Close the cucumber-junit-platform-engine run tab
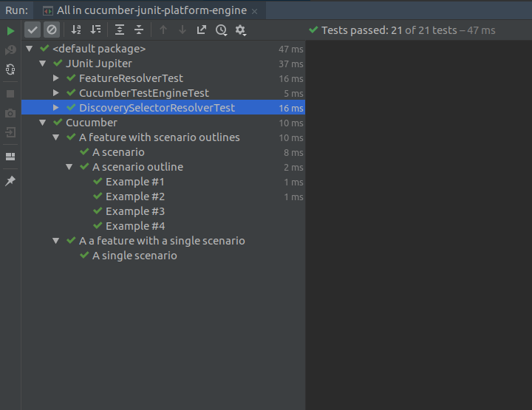 [x=254, y=12]
